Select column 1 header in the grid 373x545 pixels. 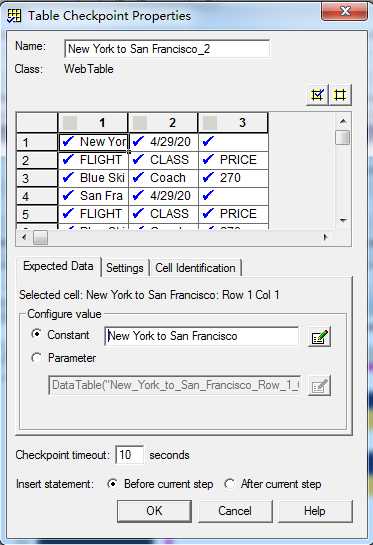(x=93, y=122)
